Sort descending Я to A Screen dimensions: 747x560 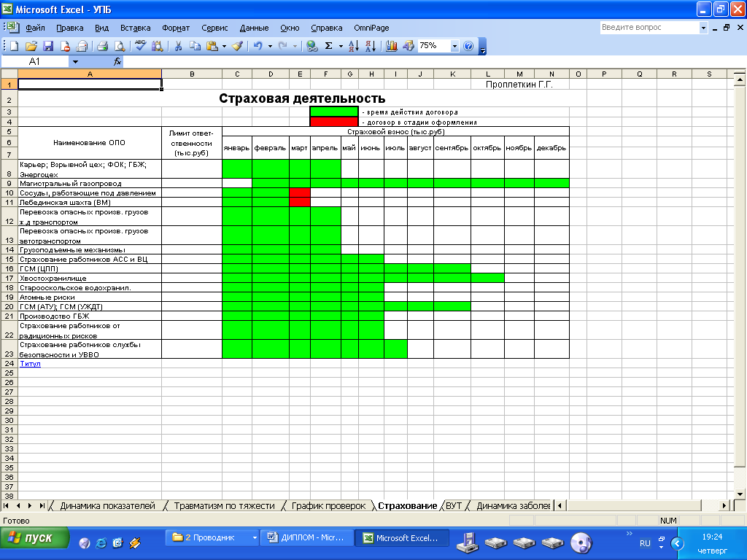click(371, 46)
